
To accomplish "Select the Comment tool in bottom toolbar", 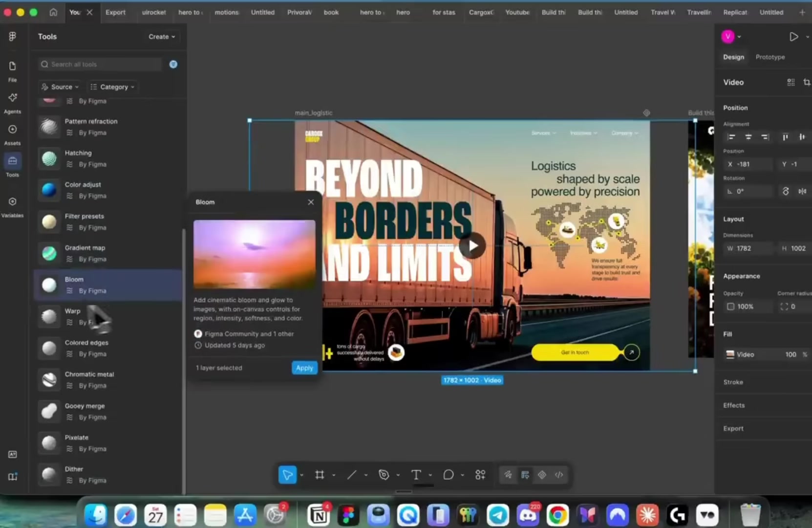I will tap(449, 475).
